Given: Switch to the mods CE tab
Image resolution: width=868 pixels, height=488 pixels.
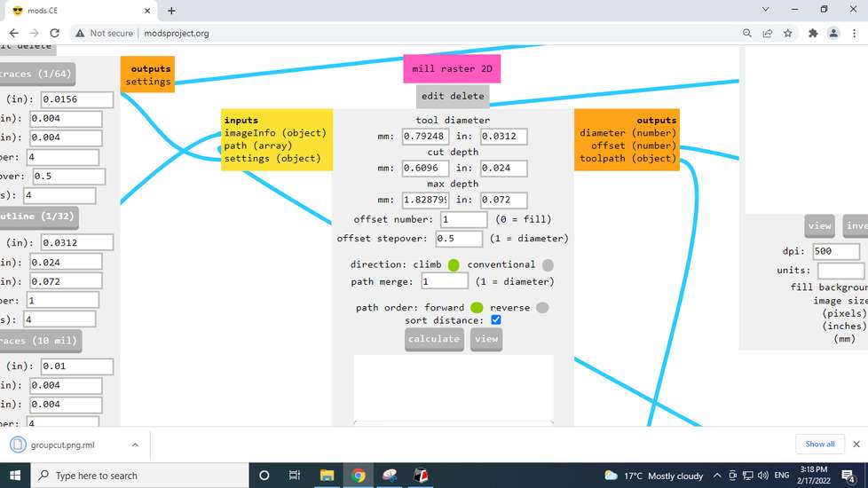Looking at the screenshot, I should pos(79,11).
